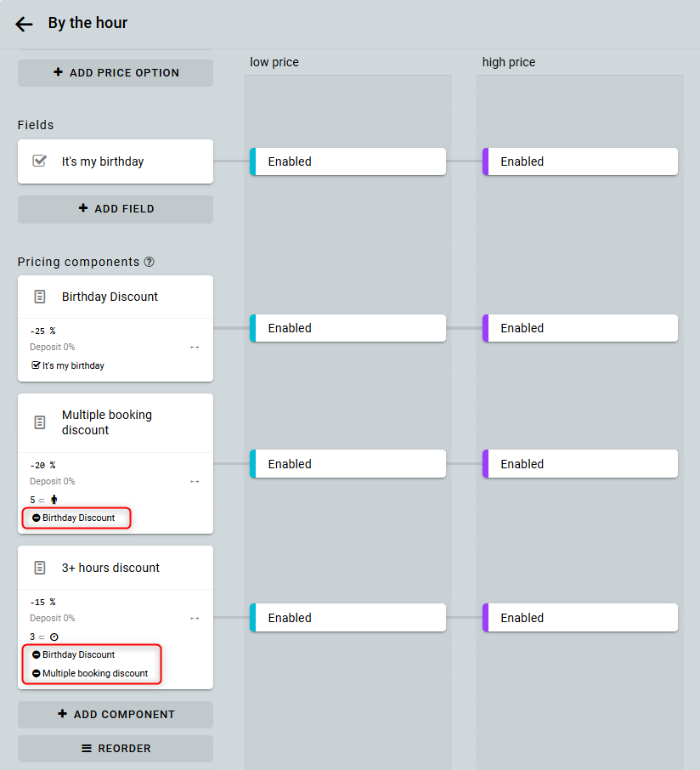Click the Birthday Discount document icon
The height and width of the screenshot is (770, 700).
(x=40, y=297)
